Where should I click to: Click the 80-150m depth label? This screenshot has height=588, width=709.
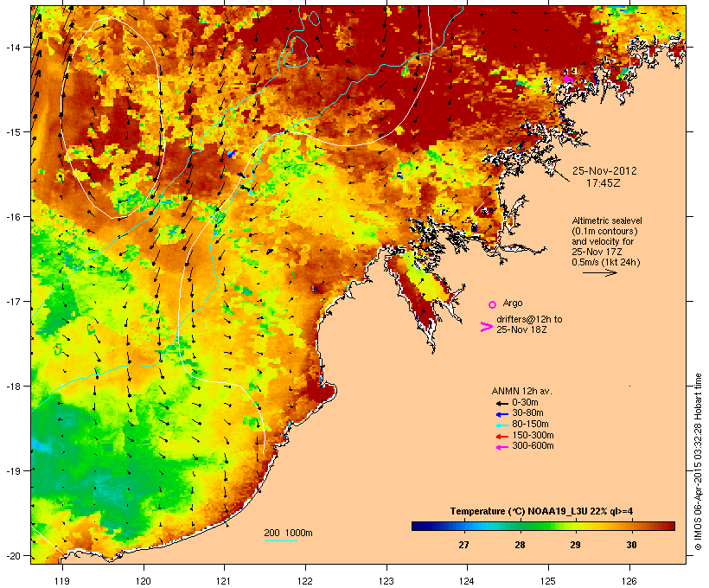(530, 425)
